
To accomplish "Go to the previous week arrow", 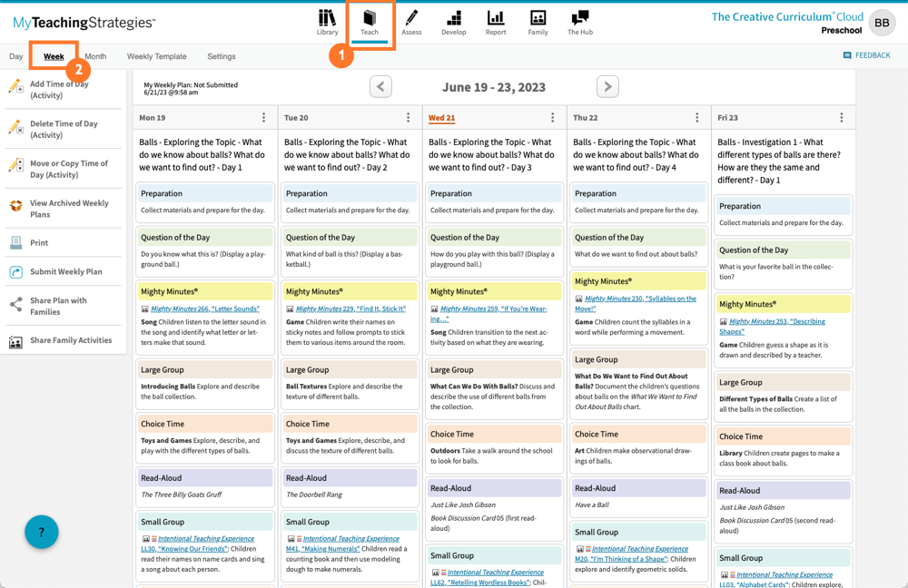I will tap(380, 86).
